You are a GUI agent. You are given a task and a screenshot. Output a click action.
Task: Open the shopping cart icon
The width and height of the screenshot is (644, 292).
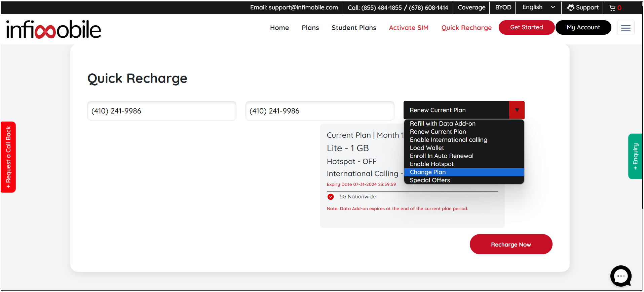[x=612, y=7]
